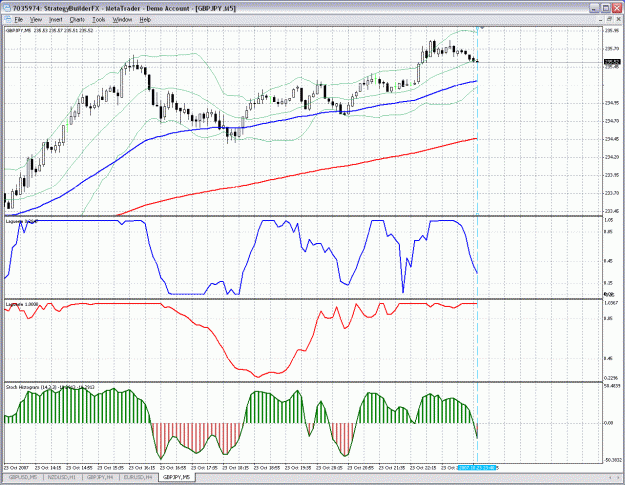The height and width of the screenshot is (485, 625).
Task: Click the 23 Oct 20:55 time label
Action: pos(361,467)
